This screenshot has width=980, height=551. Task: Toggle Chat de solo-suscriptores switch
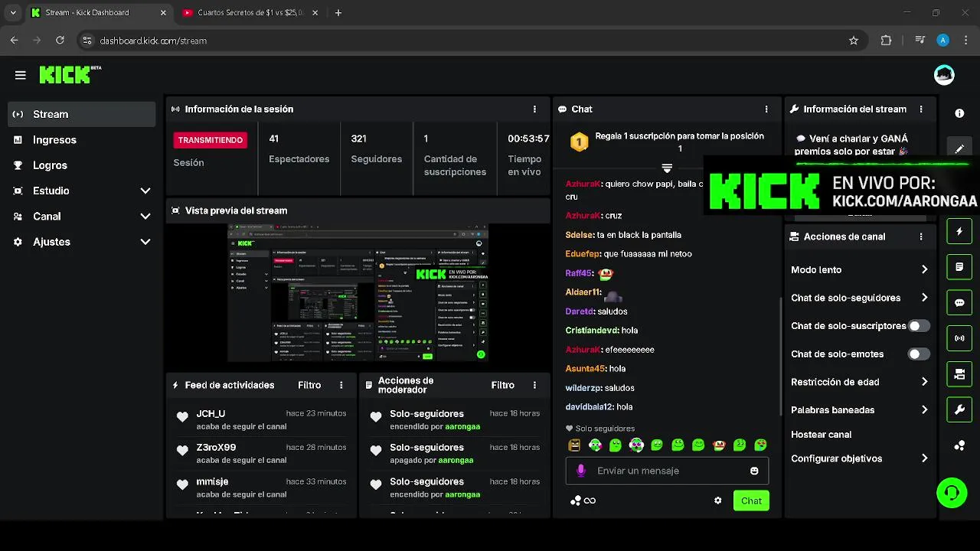pos(919,326)
